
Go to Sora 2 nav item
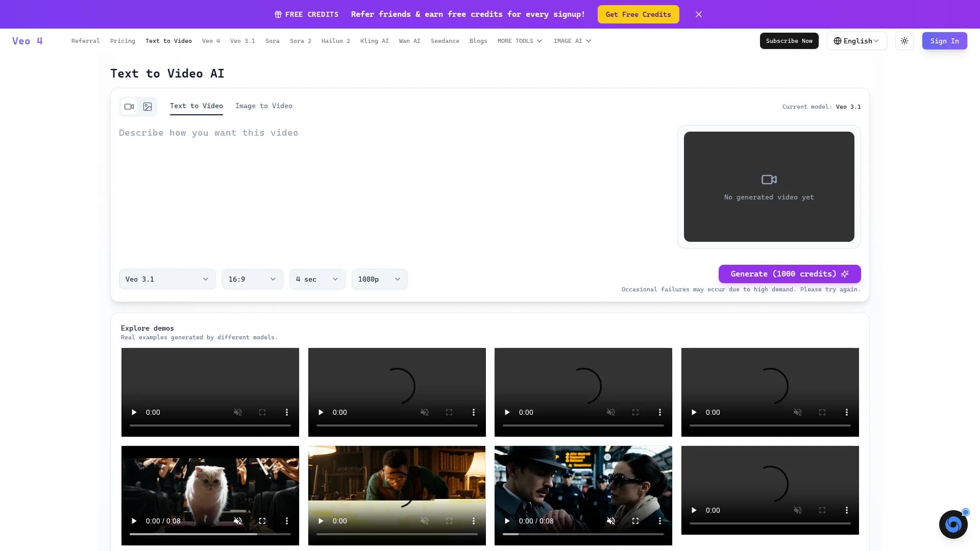point(301,41)
